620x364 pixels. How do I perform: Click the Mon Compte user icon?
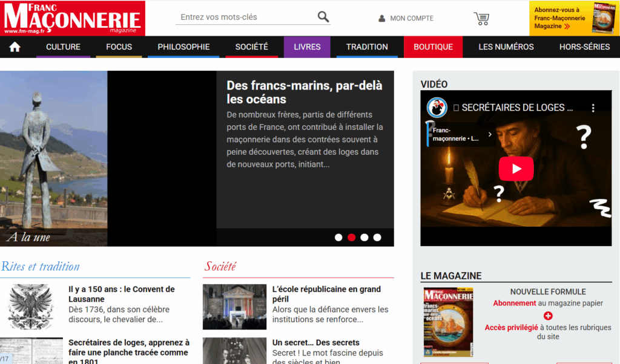click(381, 18)
